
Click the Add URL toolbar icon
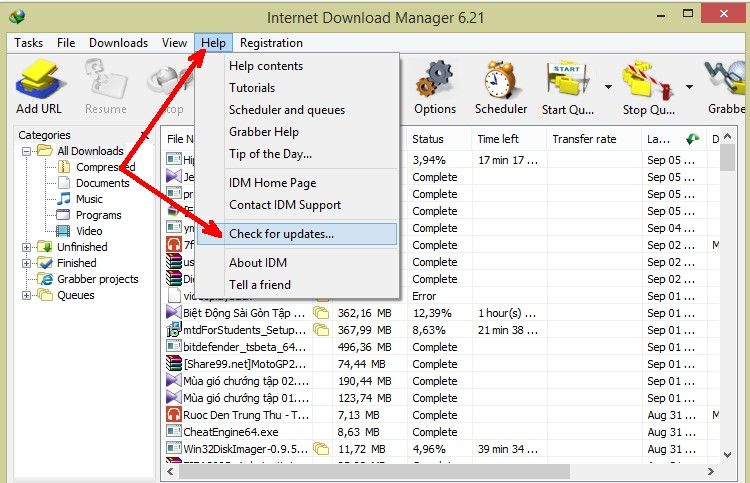(x=39, y=79)
